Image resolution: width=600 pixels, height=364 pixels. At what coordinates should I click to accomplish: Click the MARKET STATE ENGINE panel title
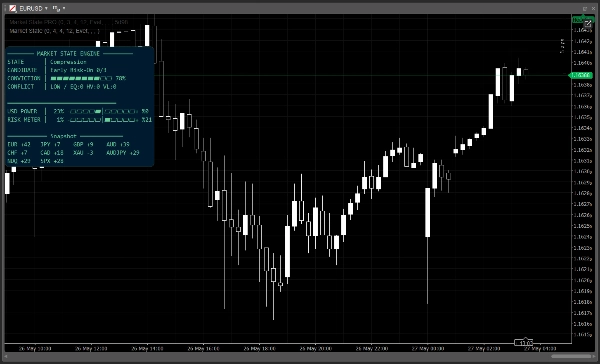click(68, 54)
